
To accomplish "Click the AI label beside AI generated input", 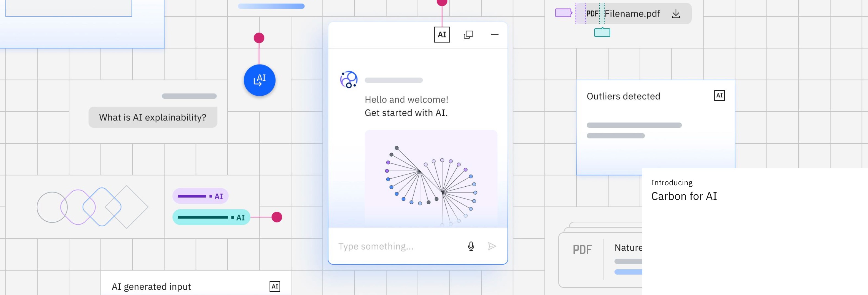I will tap(275, 286).
